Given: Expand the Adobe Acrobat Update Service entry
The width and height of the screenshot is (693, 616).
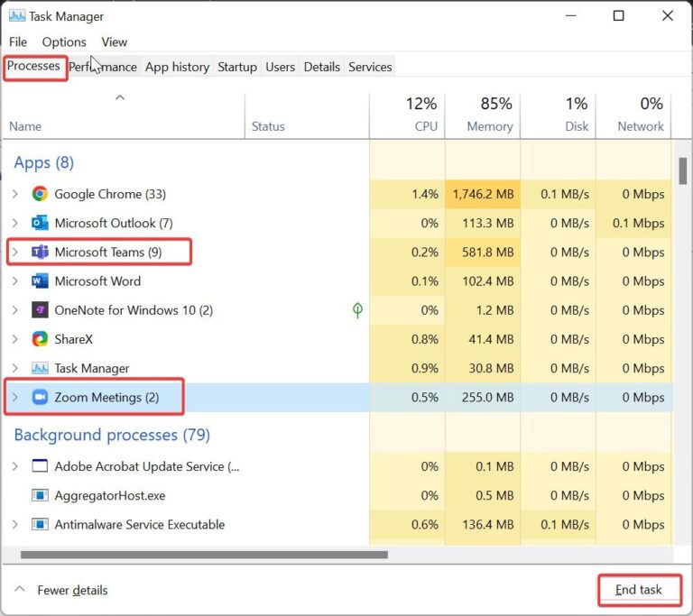Looking at the screenshot, I should click(15, 466).
